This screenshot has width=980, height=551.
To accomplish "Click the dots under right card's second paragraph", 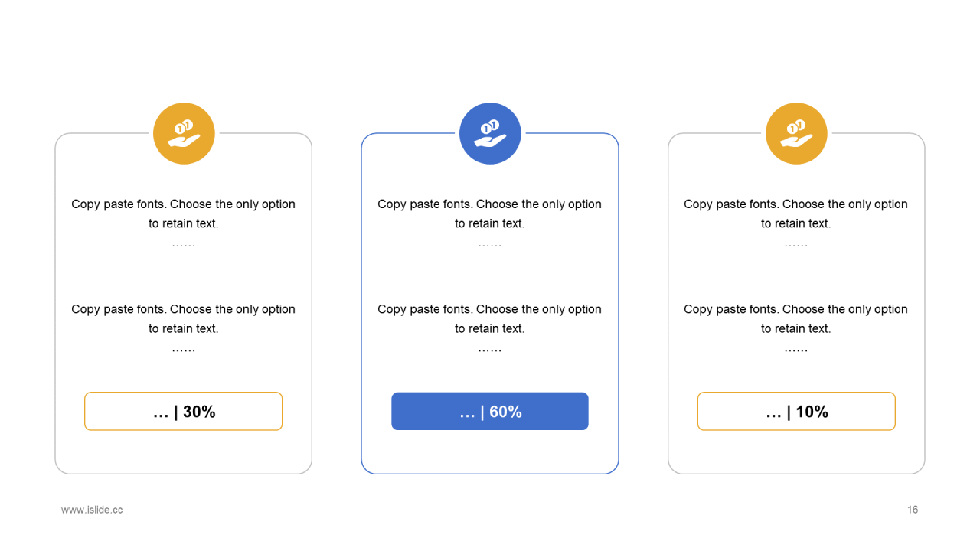I will (796, 350).
